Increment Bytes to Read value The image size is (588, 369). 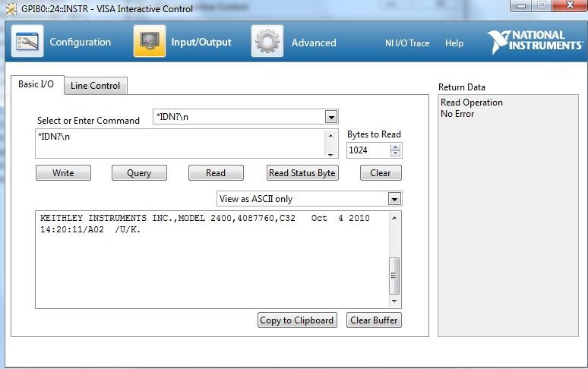395,147
